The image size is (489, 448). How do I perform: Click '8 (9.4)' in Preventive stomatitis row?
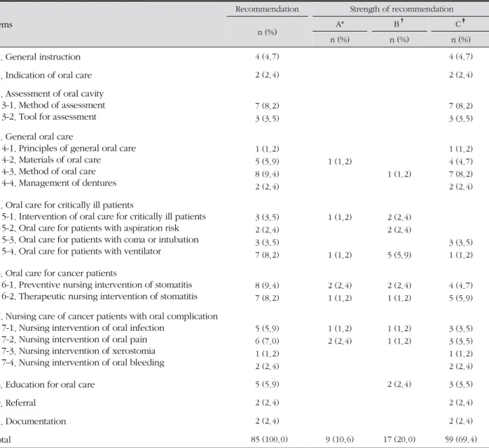(x=267, y=285)
